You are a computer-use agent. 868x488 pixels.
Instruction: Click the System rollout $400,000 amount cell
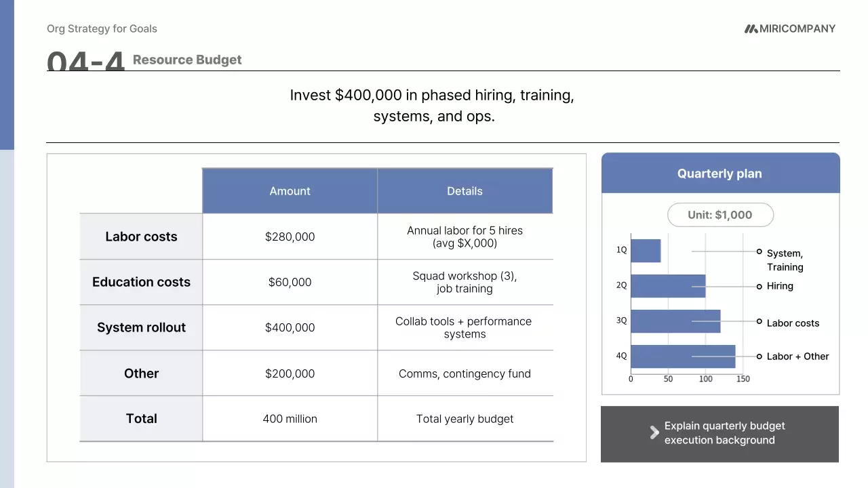coord(290,327)
